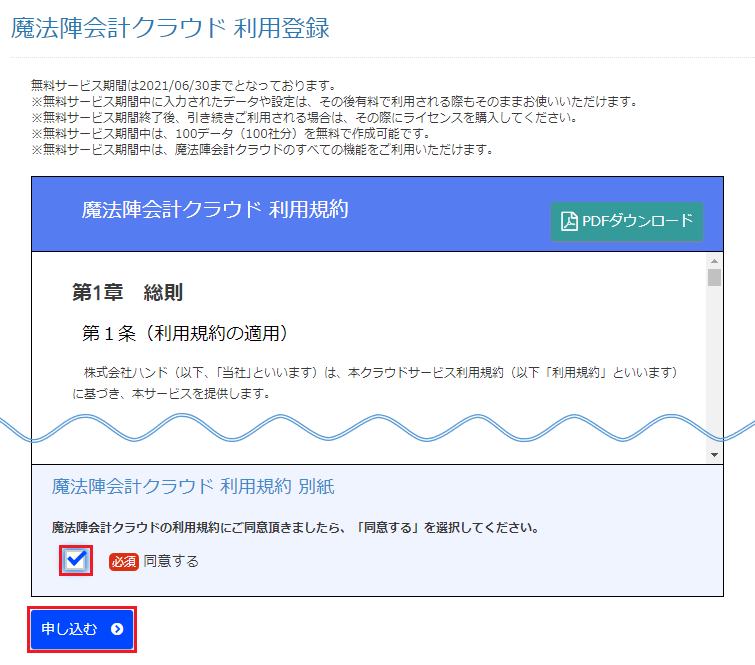Click the arrow icon inside 申し込む button

[x=117, y=629]
